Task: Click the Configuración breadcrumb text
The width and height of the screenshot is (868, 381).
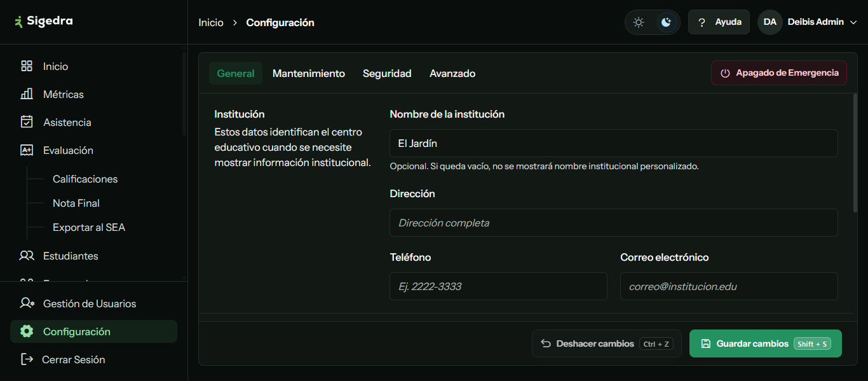Action: (280, 22)
